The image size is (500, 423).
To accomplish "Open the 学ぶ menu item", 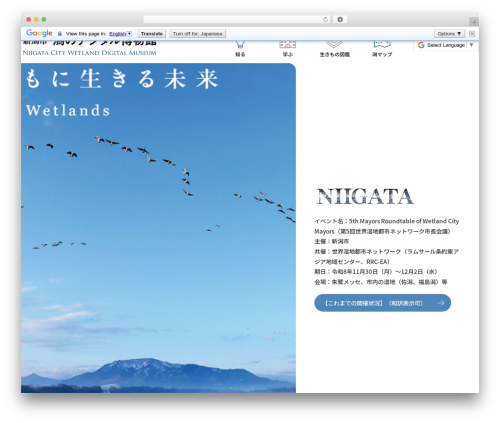I will [x=288, y=48].
